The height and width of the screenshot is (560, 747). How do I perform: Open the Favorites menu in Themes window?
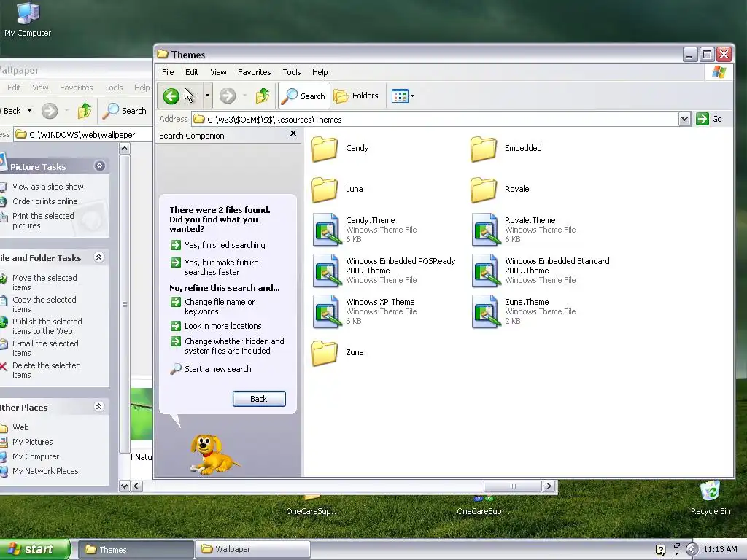[255, 72]
